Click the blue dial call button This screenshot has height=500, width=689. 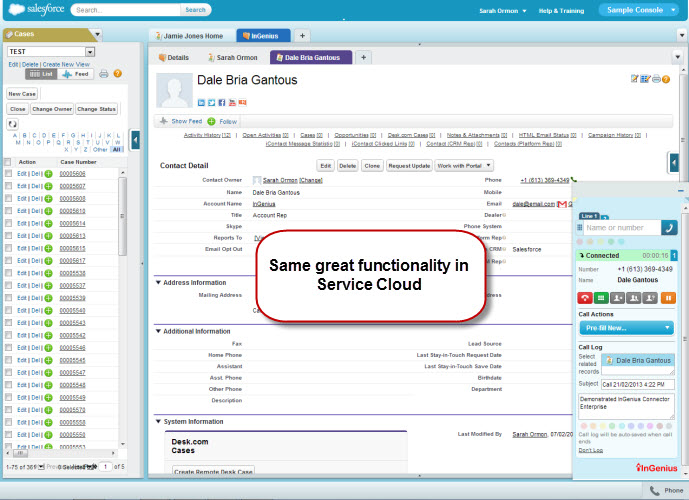coord(669,228)
